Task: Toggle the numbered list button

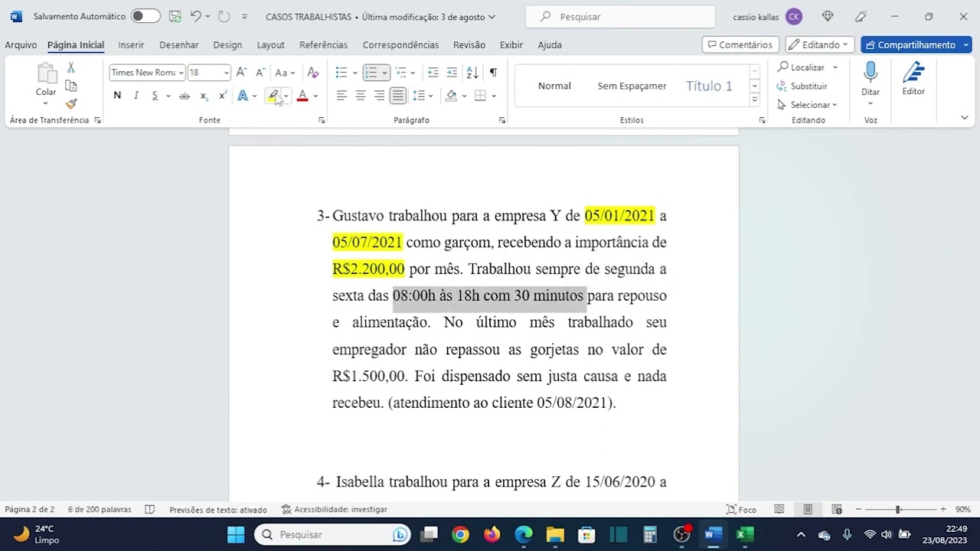Action: (371, 73)
